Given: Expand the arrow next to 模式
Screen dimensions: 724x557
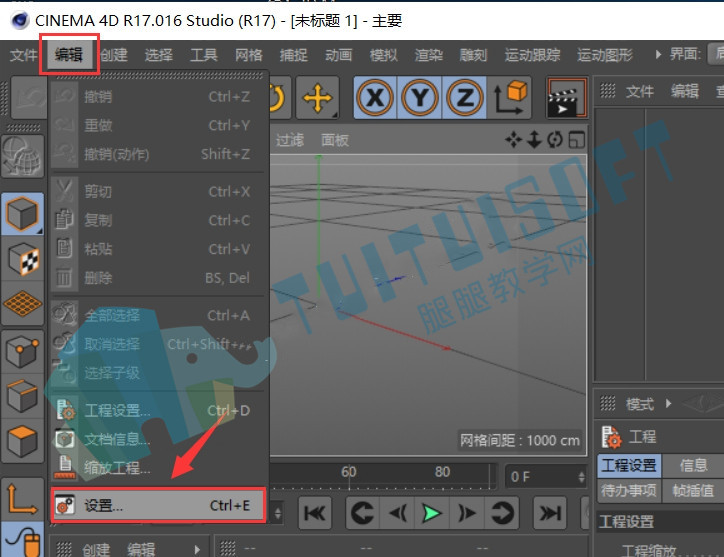Looking at the screenshot, I should click(x=668, y=404).
